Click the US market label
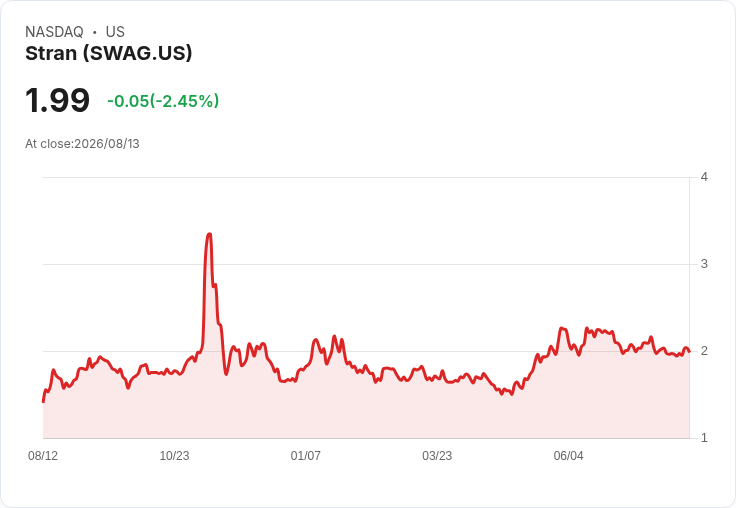Viewport: 736px width, 508px height. 115,32
